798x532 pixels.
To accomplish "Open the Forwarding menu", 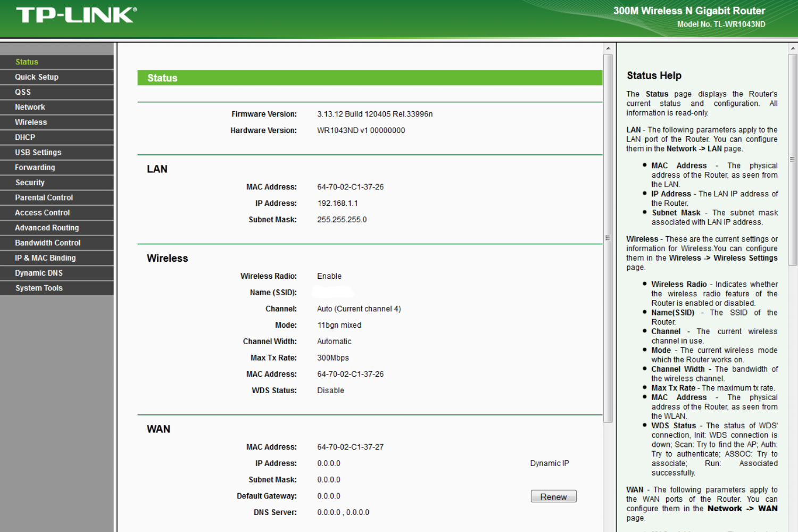I will (x=35, y=168).
